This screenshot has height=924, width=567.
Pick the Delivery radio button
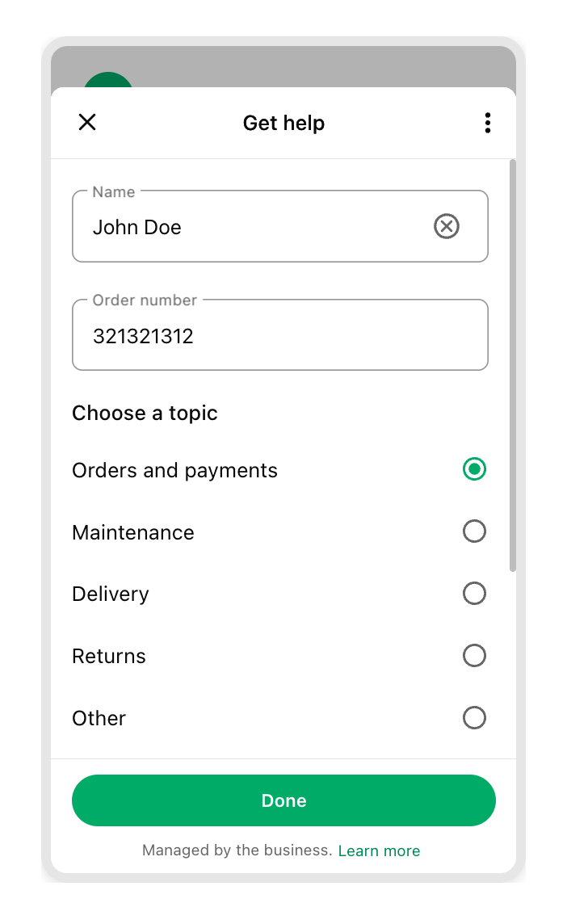click(x=474, y=594)
